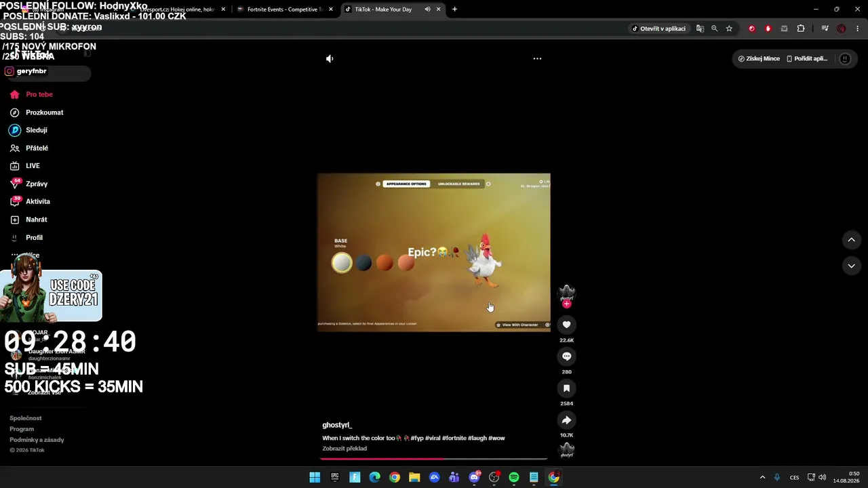The height and width of the screenshot is (488, 868).
Task: Open the CES keyboard language switcher
Action: click(794, 477)
